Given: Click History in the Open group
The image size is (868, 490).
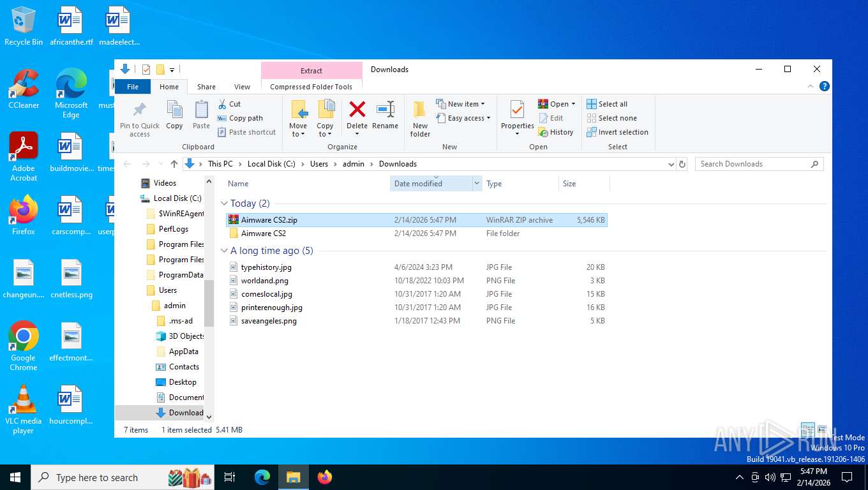Looking at the screenshot, I should (x=556, y=132).
